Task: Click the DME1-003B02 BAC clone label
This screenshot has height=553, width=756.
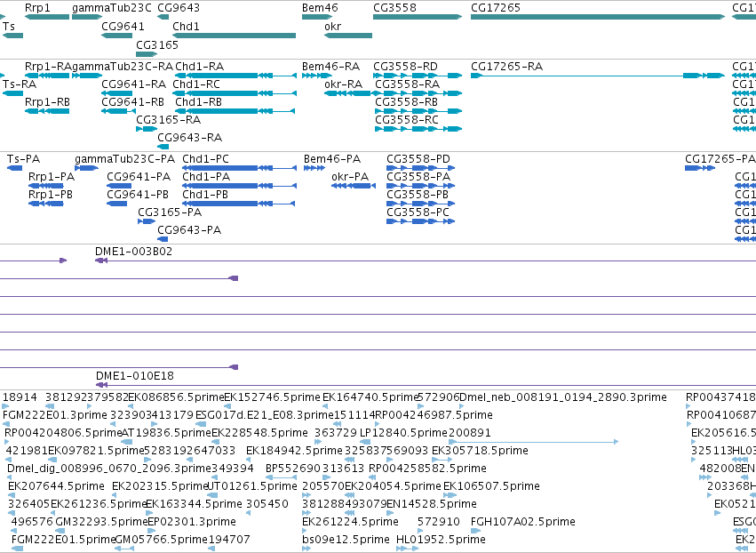Action: 133,252
